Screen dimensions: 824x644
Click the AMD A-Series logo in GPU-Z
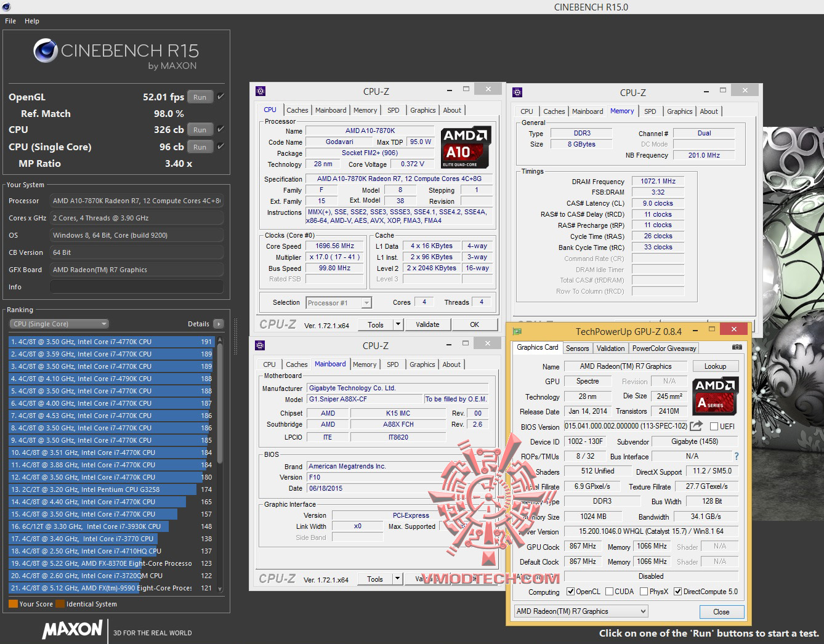point(715,395)
